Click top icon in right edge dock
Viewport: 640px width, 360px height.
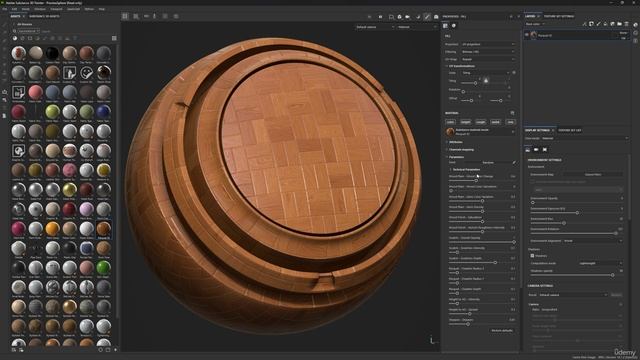tap(636, 25)
